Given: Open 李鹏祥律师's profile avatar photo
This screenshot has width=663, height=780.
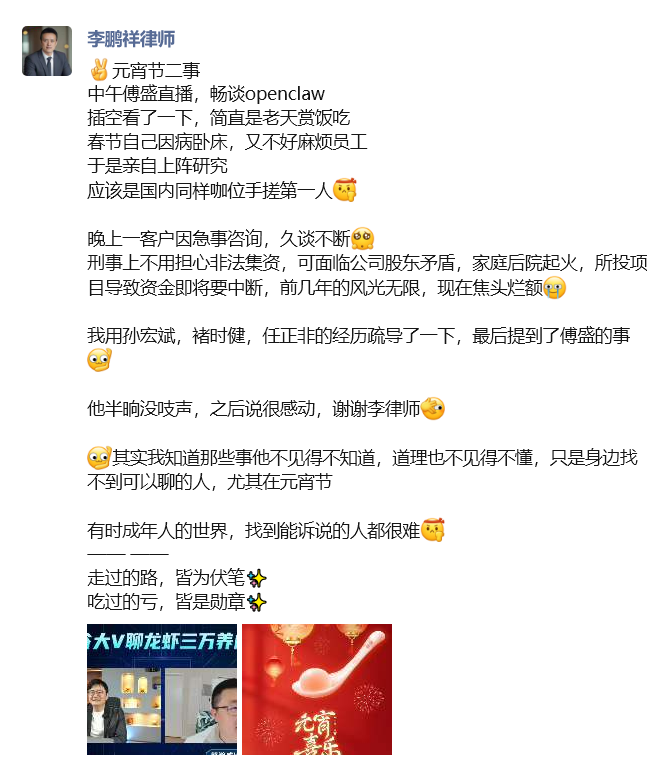Looking at the screenshot, I should click(x=47, y=51).
